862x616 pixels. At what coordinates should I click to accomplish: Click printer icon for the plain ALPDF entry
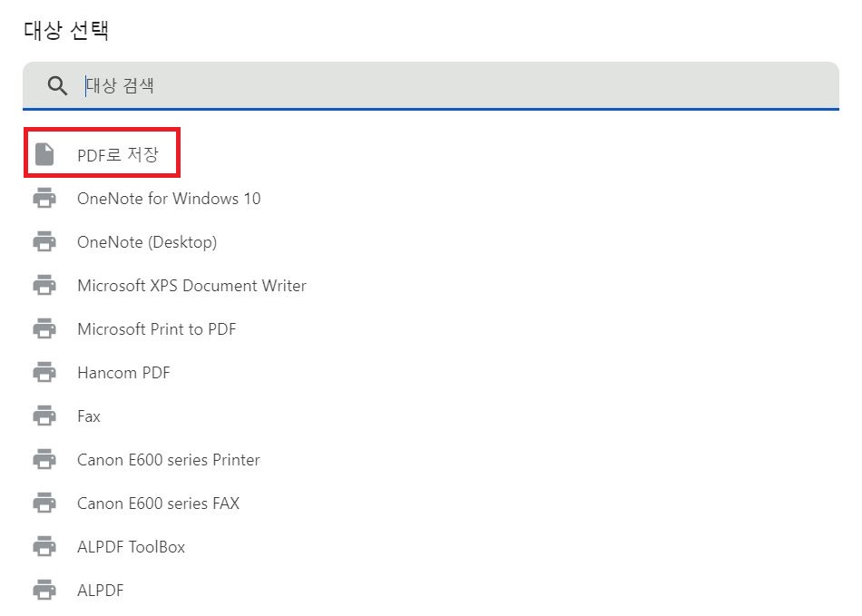click(x=44, y=590)
